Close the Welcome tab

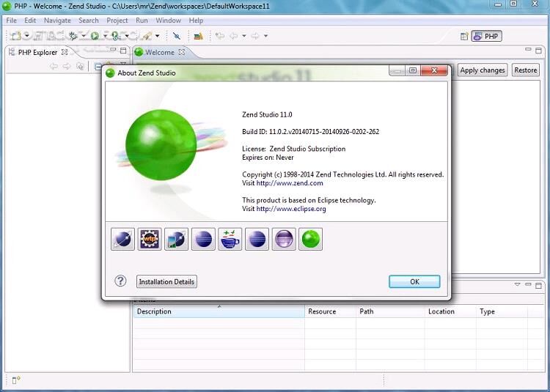(x=181, y=52)
